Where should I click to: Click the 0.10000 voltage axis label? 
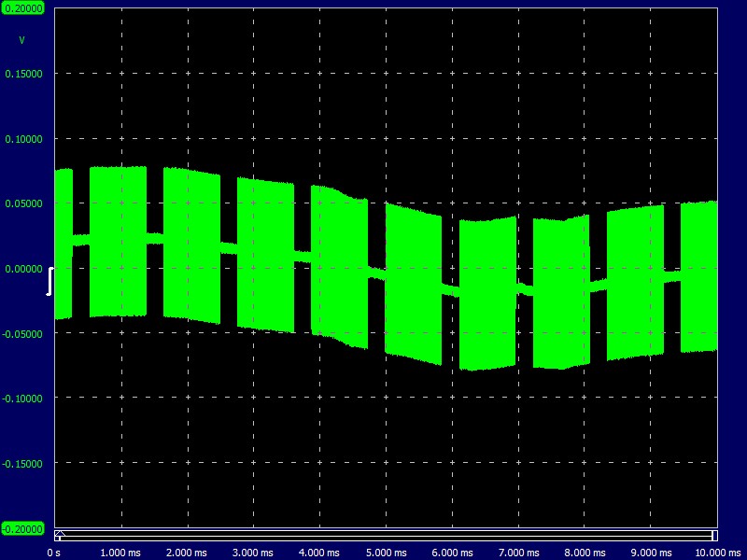tap(23, 139)
